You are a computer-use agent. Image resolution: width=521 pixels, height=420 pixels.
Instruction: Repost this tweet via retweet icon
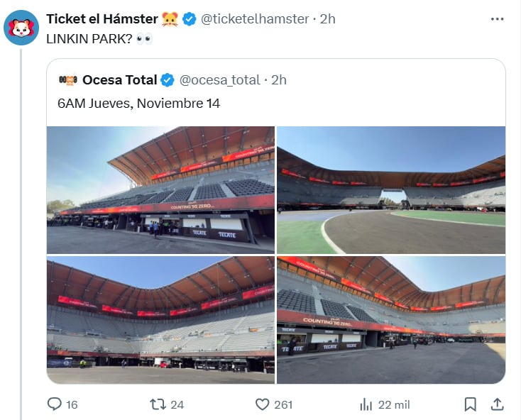(x=158, y=404)
